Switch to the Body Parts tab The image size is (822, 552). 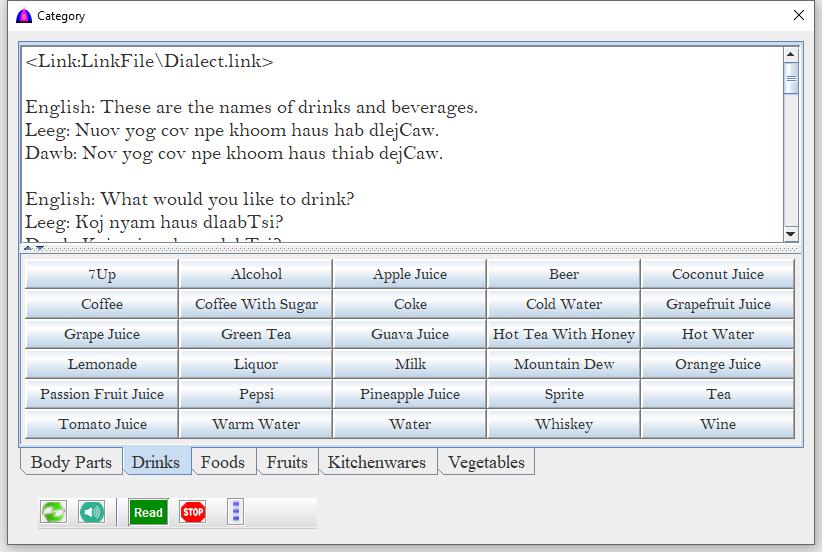pos(71,462)
